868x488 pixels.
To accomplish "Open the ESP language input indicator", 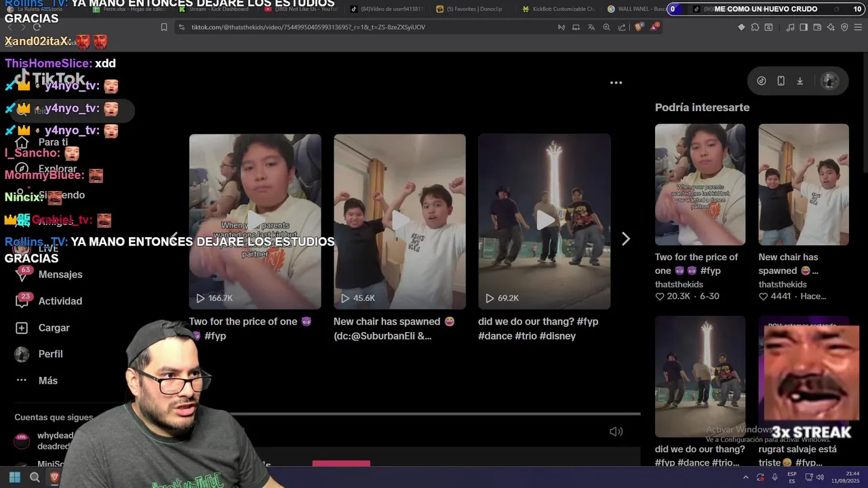I will pyautogui.click(x=791, y=477).
